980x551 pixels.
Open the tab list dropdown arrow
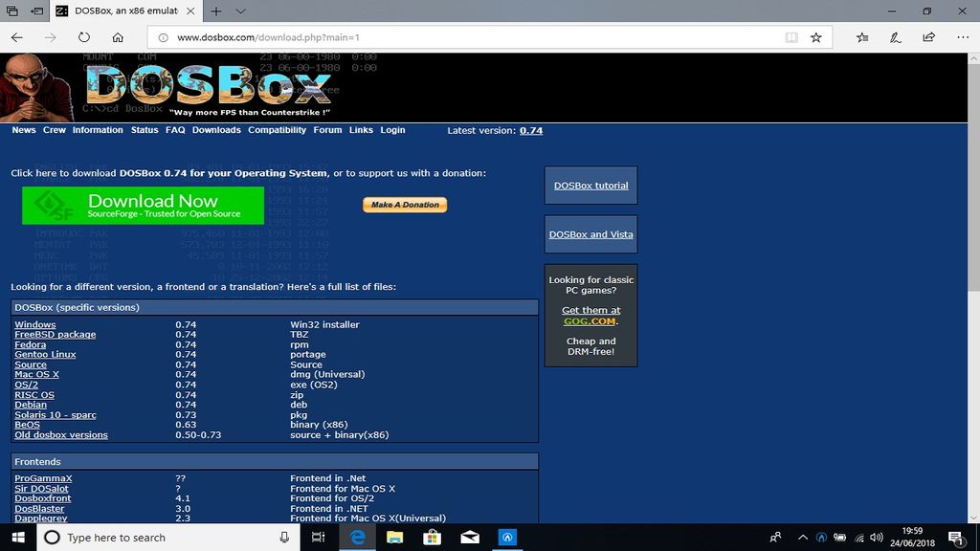point(238,11)
